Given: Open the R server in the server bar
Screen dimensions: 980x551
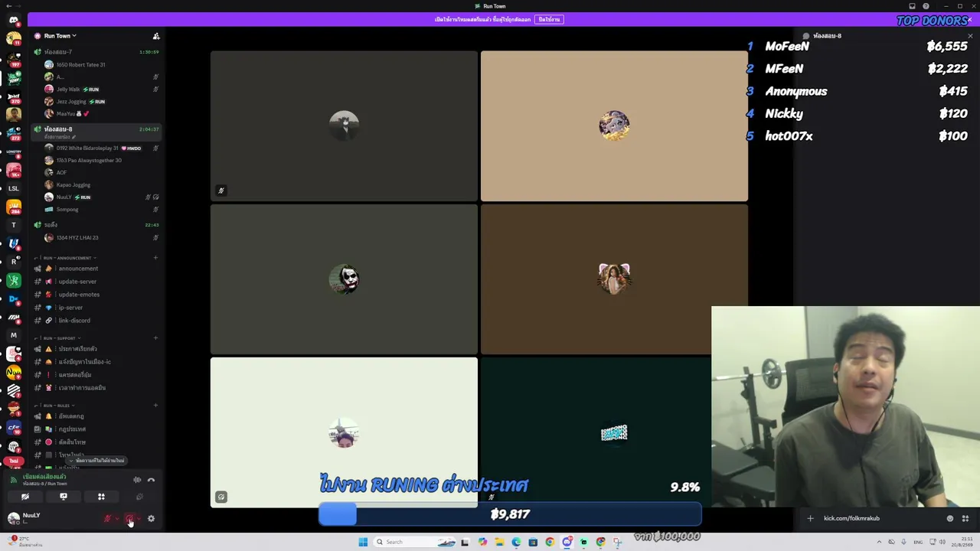Looking at the screenshot, I should 14,262.
